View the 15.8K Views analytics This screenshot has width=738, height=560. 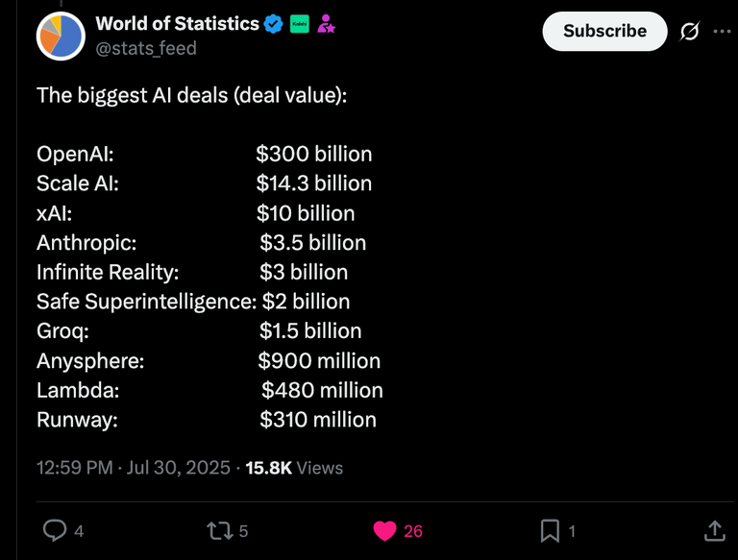tap(294, 468)
